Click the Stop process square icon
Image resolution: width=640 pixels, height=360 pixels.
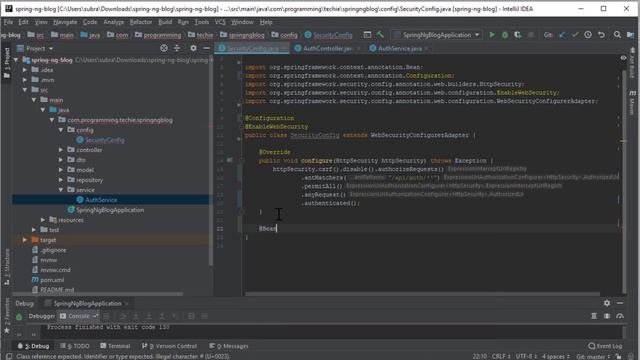531,35
